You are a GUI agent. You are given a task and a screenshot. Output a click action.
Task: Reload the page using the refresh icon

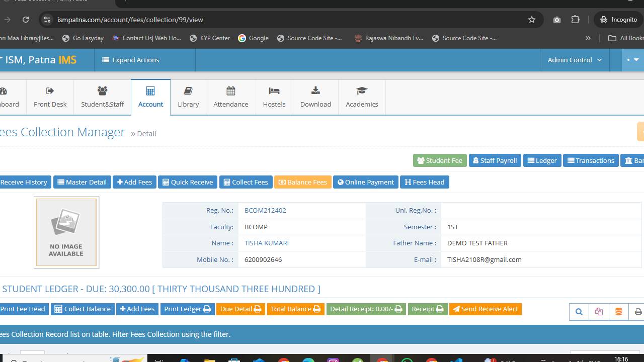pos(26,20)
